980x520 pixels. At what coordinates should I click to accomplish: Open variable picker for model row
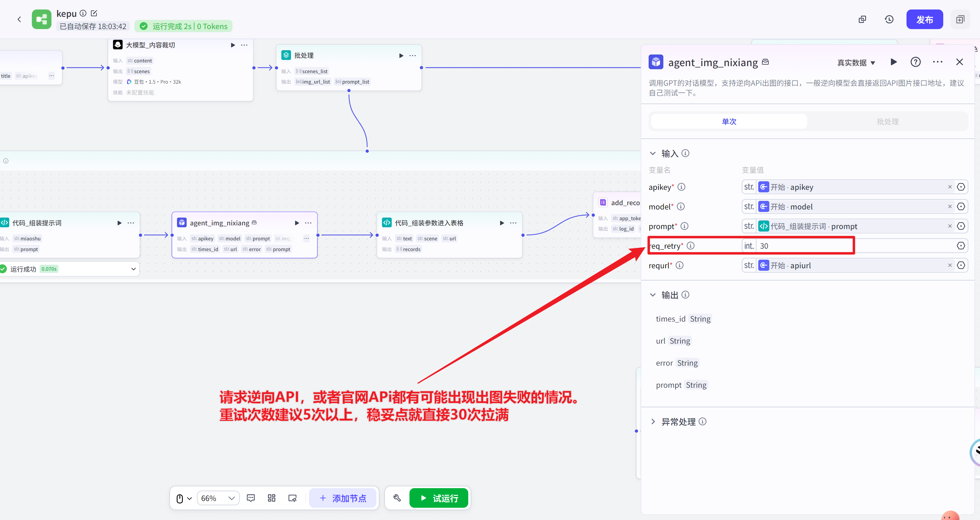pyautogui.click(x=961, y=206)
